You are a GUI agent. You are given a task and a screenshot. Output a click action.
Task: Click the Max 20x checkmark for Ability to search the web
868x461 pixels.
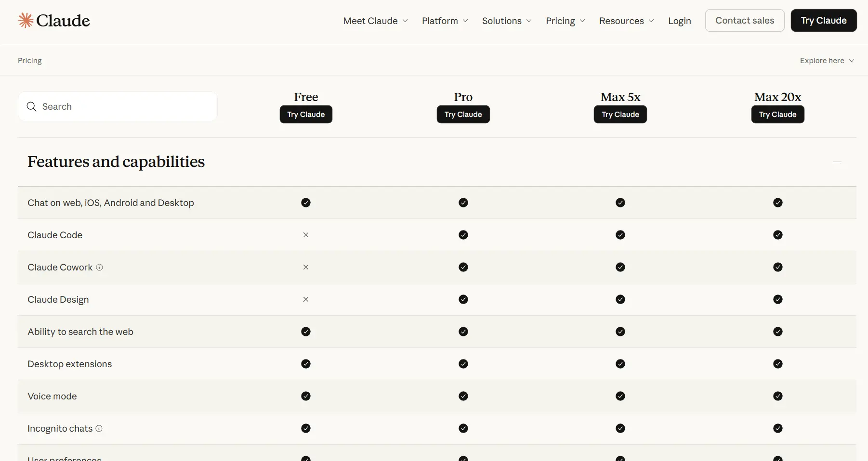click(778, 332)
